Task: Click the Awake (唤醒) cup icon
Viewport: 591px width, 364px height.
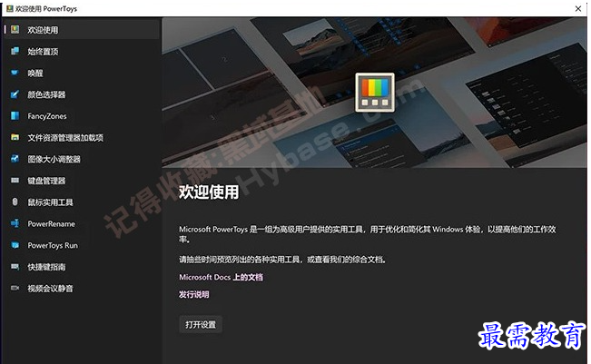Action: click(x=15, y=73)
